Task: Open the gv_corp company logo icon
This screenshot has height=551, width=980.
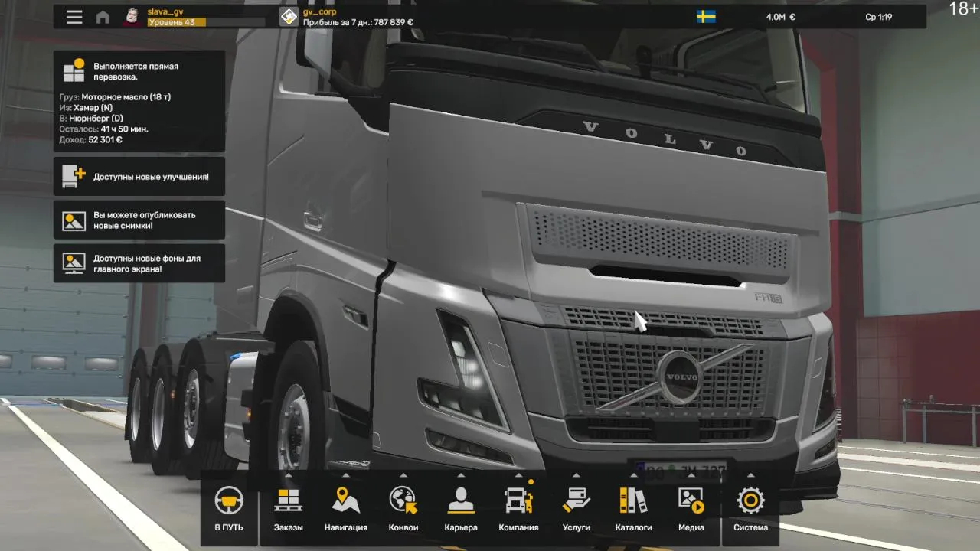Action: tap(289, 17)
